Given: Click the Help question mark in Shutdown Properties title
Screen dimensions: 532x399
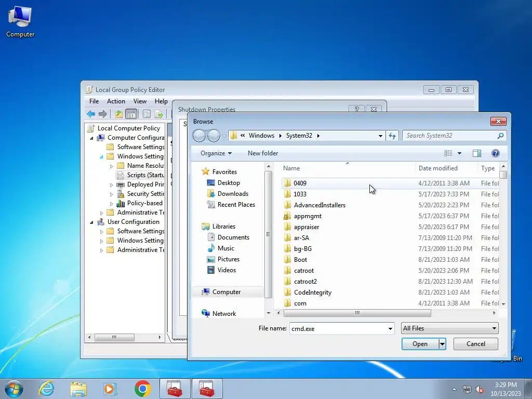Looking at the screenshot, I should 356,109.
